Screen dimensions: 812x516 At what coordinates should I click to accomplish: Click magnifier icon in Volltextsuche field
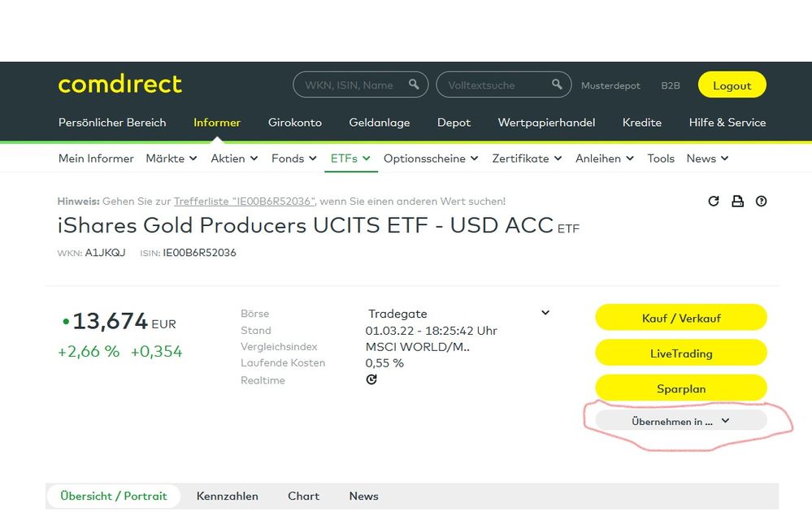tap(557, 85)
